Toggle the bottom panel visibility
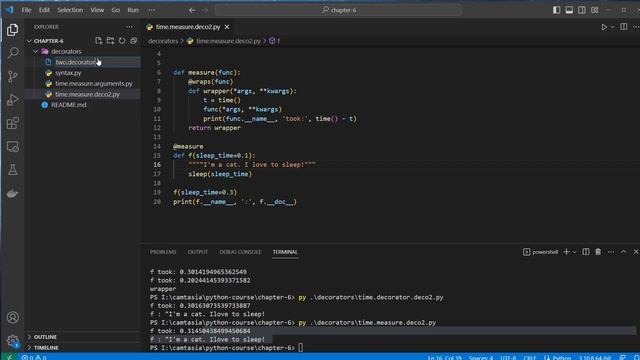Viewport: 640px width, 360px height. coord(569,10)
